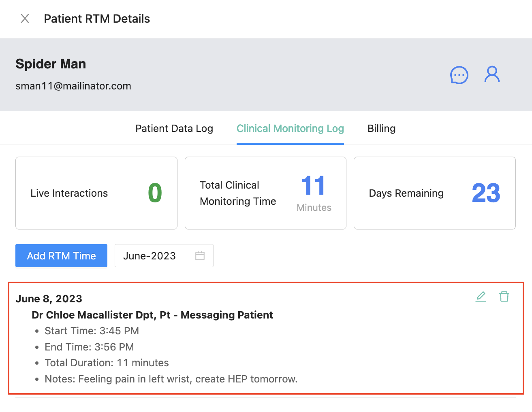Click the Spider Man patient name
This screenshot has height=412, width=532.
pyautogui.click(x=51, y=64)
